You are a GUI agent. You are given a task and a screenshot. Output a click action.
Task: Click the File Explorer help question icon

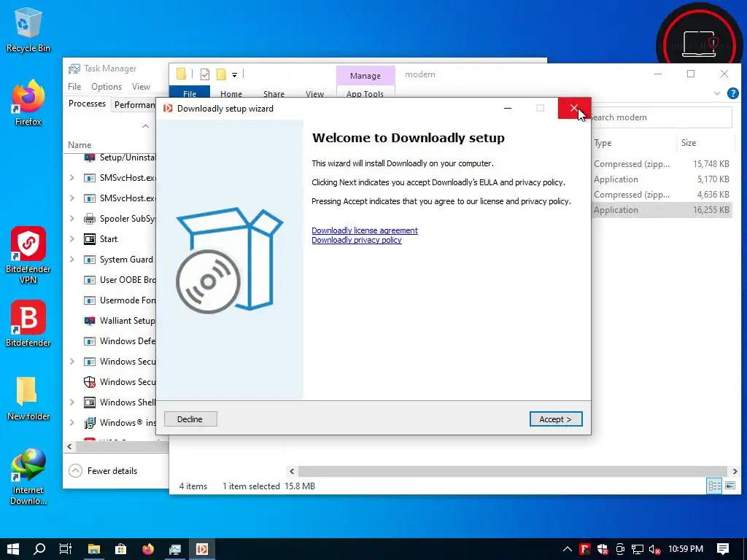(x=732, y=93)
